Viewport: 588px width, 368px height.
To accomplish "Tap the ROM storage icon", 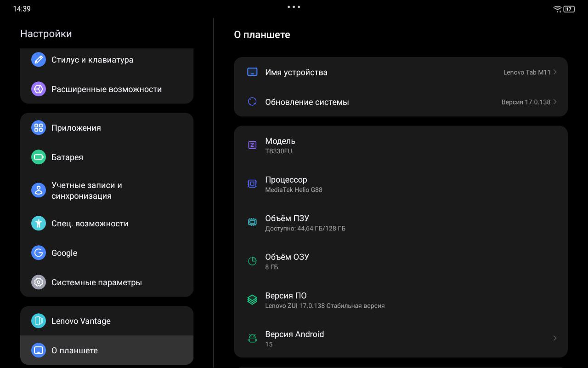I will (x=252, y=222).
